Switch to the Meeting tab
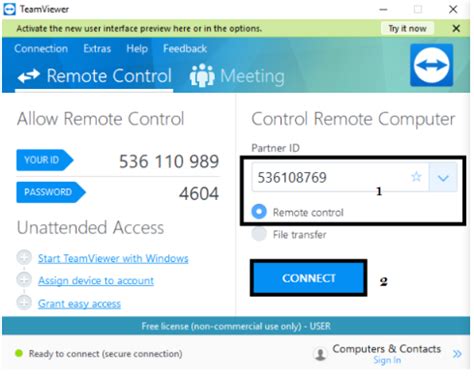 click(237, 76)
